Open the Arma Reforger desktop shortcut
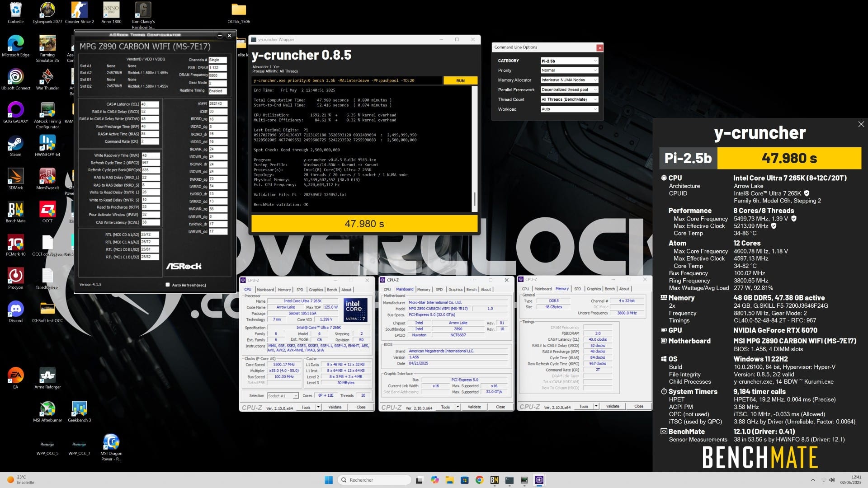 pyautogui.click(x=47, y=378)
